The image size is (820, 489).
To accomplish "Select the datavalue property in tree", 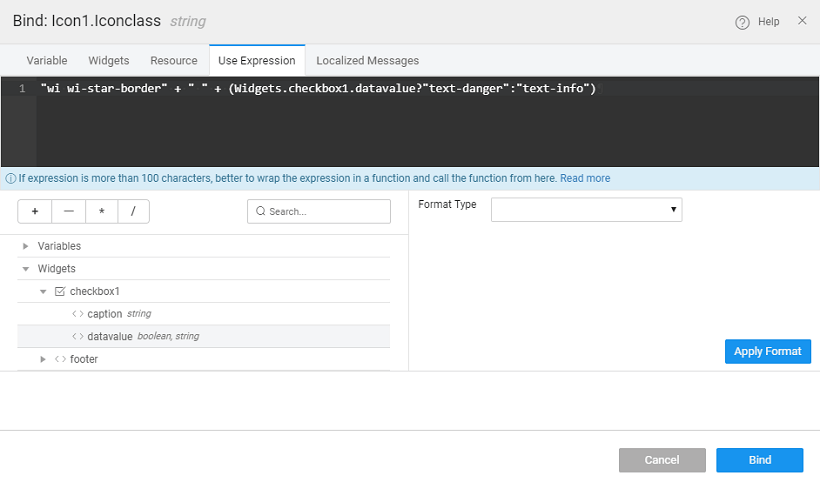I will pyautogui.click(x=109, y=336).
